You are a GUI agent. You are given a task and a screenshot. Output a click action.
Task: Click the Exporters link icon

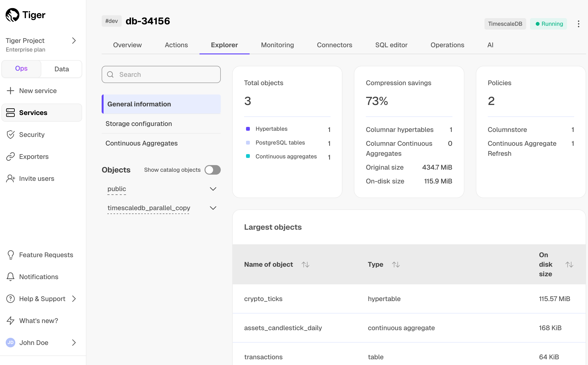pos(10,157)
